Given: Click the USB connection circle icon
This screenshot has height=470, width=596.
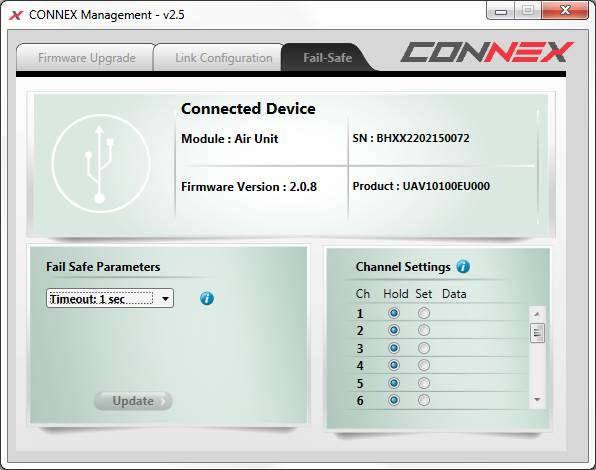Looking at the screenshot, I should [101, 163].
